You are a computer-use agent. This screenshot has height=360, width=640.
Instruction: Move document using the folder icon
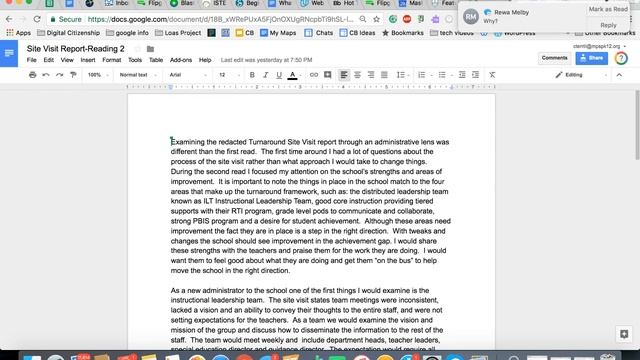pyautogui.click(x=150, y=49)
